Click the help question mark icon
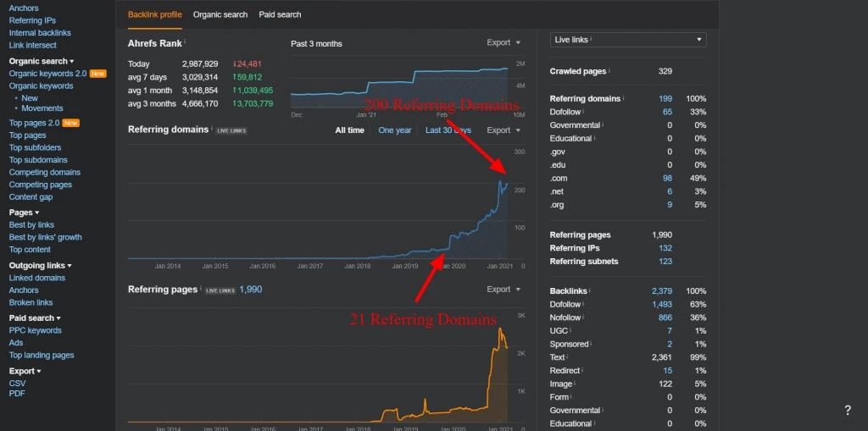The image size is (868, 431). click(x=848, y=411)
